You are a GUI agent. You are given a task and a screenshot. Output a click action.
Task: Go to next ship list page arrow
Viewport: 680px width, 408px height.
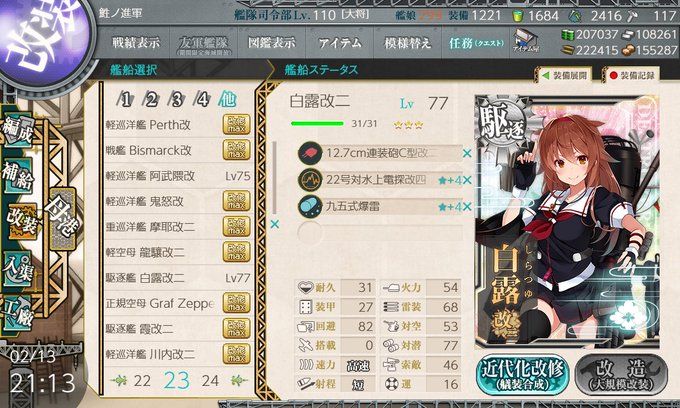pos(239,381)
